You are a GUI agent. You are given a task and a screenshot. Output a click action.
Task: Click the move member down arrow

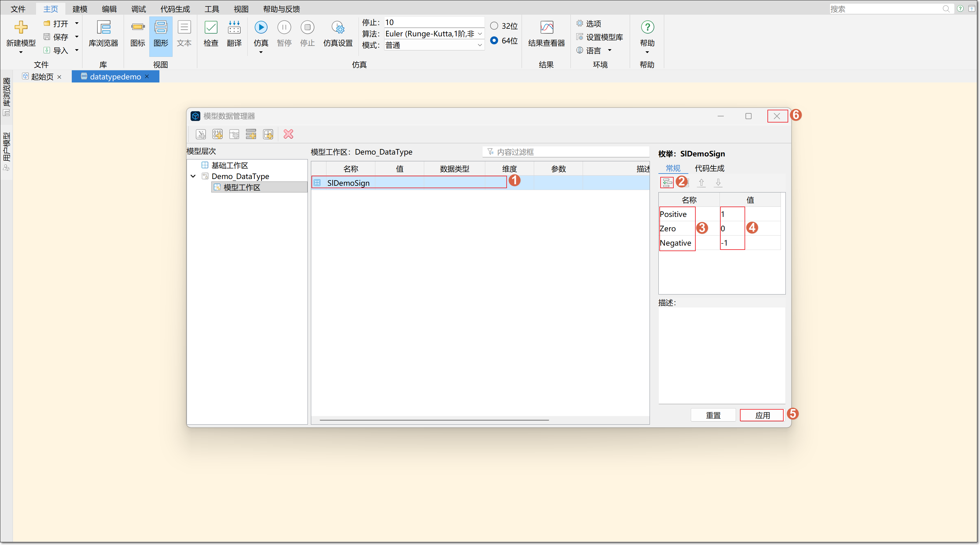[718, 183]
